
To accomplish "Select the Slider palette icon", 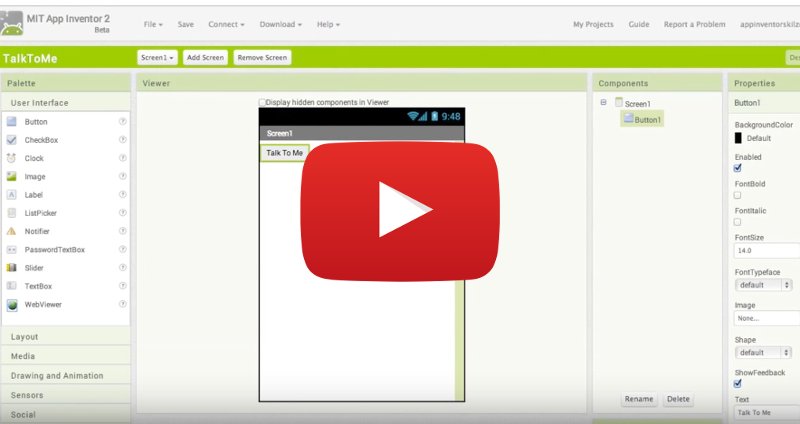I will 11,268.
